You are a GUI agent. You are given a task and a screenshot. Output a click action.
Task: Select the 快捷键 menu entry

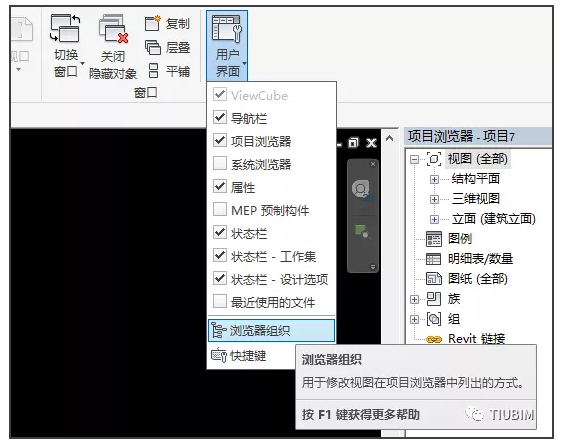click(x=251, y=356)
